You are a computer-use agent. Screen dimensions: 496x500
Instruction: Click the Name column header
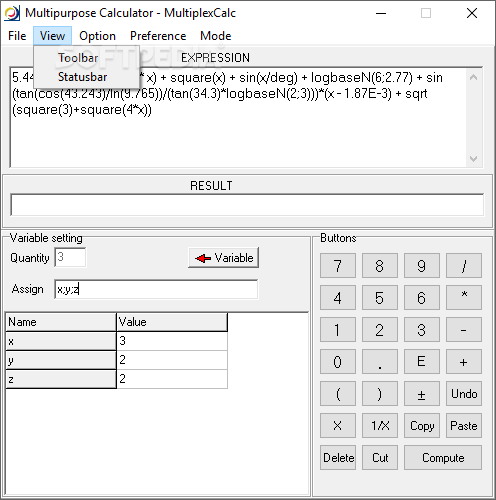tap(61, 322)
